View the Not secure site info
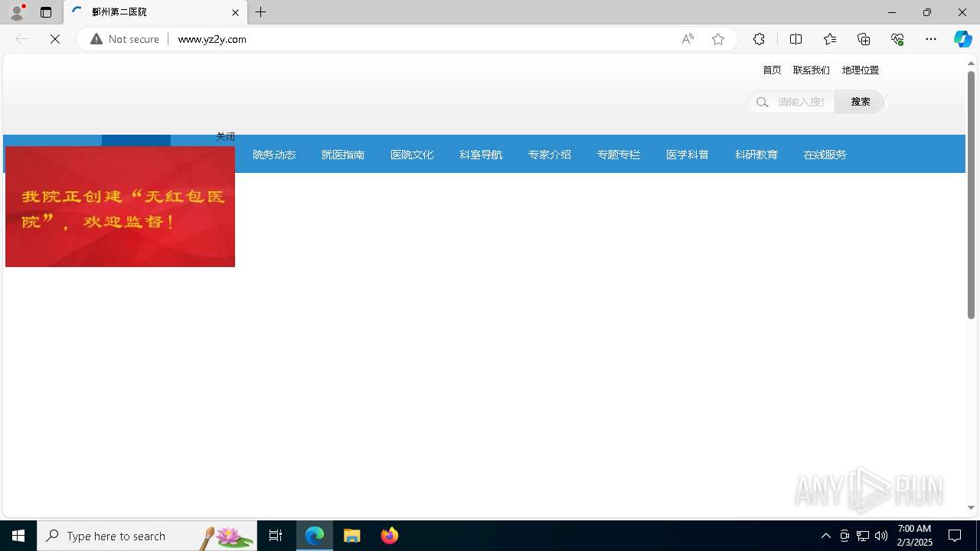980x551 pixels. point(125,39)
